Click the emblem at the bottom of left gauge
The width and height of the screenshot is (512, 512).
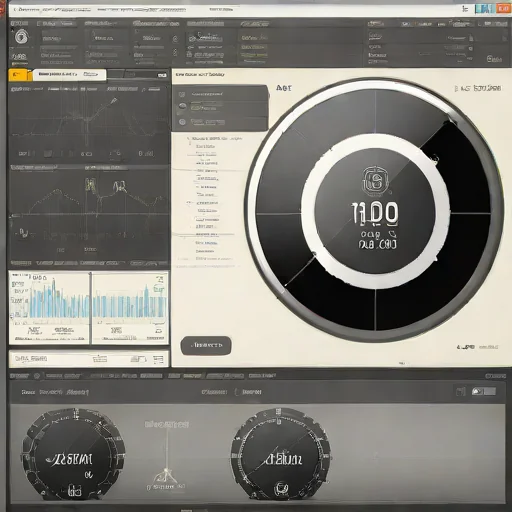[75, 490]
